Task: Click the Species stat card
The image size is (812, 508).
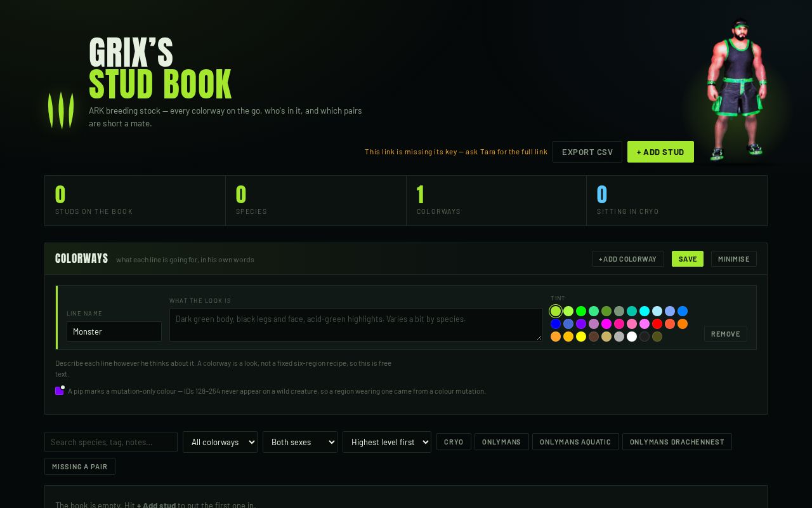Action: coord(316,201)
